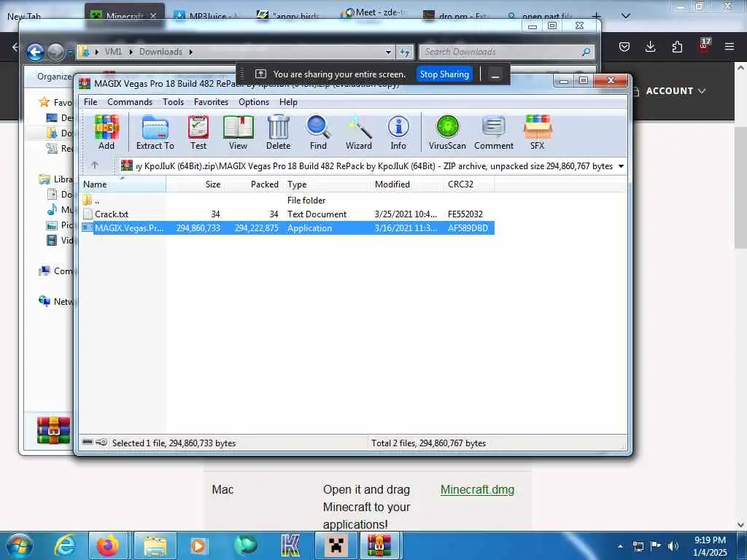Click volume speaker tray icon
Screen dimensions: 747x560
pyautogui.click(x=673, y=546)
